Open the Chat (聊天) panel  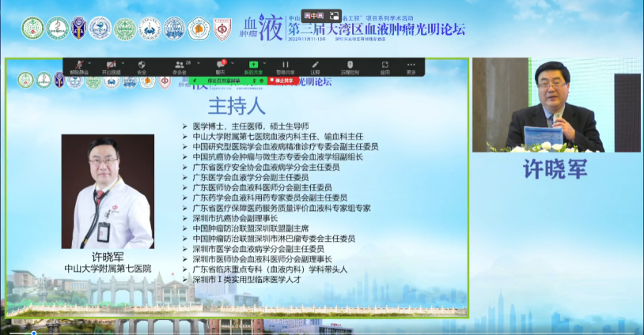(221, 67)
